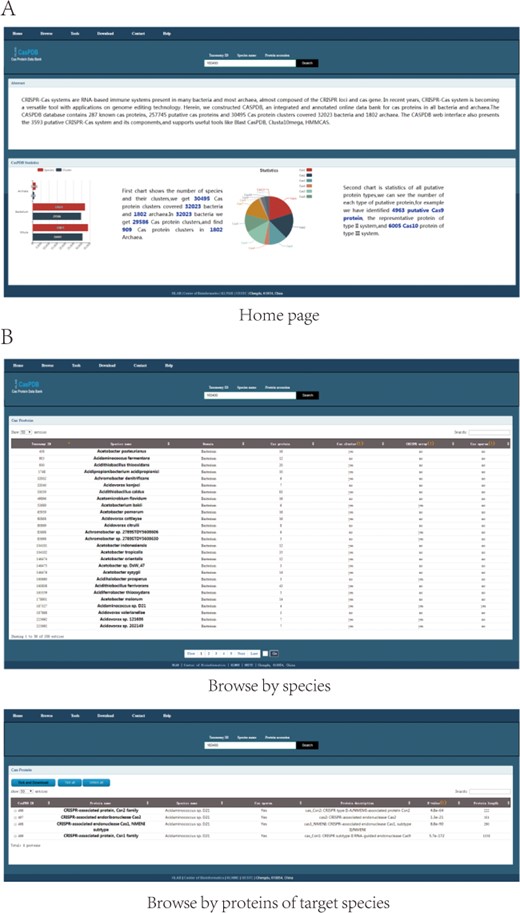Go to Next page in species pagination
Screen dimensions: 520x913
(241, 653)
